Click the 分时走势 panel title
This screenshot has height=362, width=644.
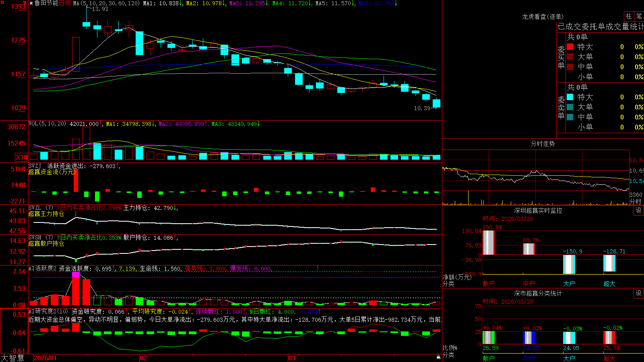tap(543, 144)
